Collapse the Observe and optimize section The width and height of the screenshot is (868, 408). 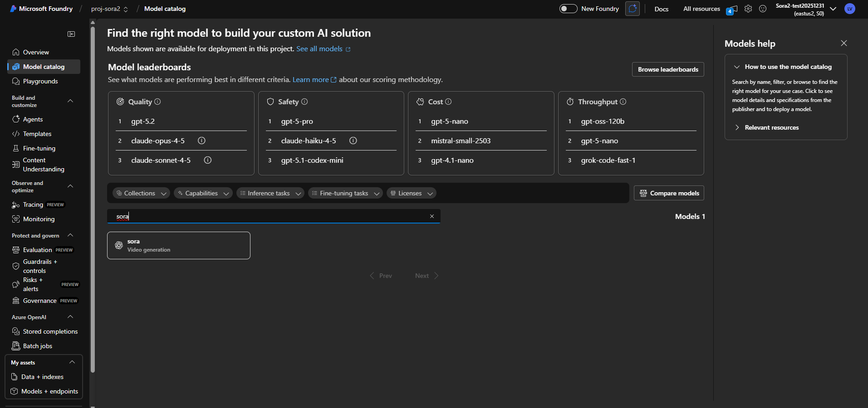click(70, 186)
